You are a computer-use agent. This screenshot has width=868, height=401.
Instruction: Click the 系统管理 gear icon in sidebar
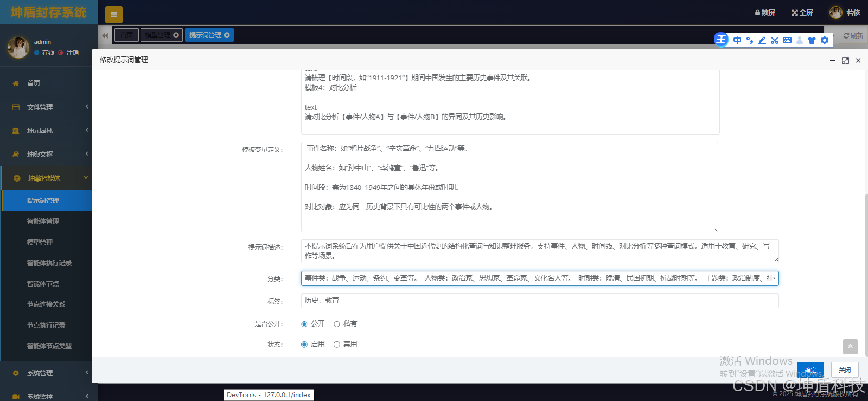[16, 373]
